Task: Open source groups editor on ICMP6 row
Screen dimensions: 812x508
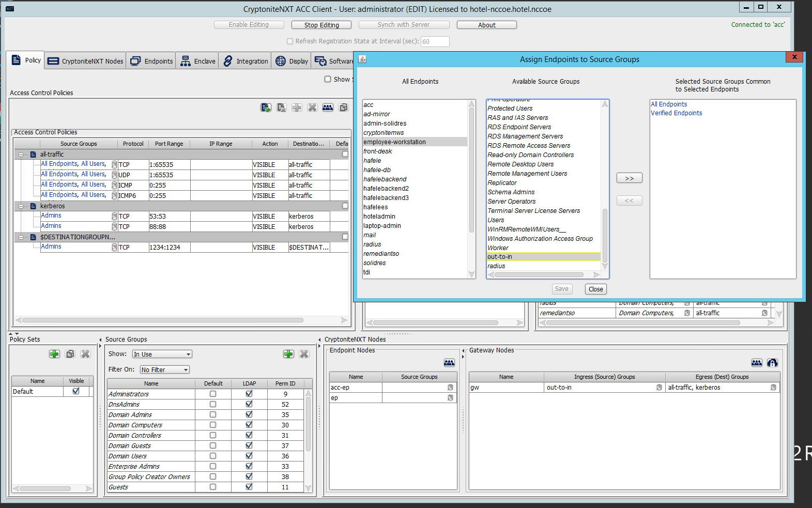Action: pyautogui.click(x=114, y=196)
